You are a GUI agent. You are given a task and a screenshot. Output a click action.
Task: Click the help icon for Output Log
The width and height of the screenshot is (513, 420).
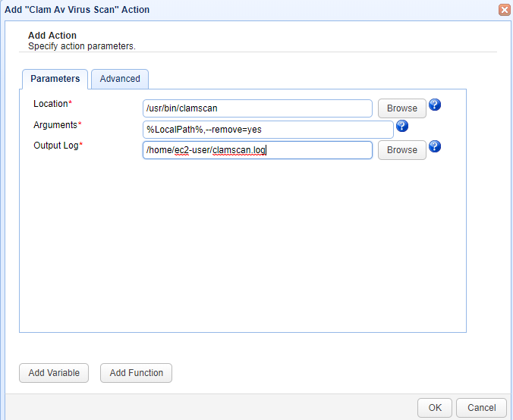[x=435, y=146]
